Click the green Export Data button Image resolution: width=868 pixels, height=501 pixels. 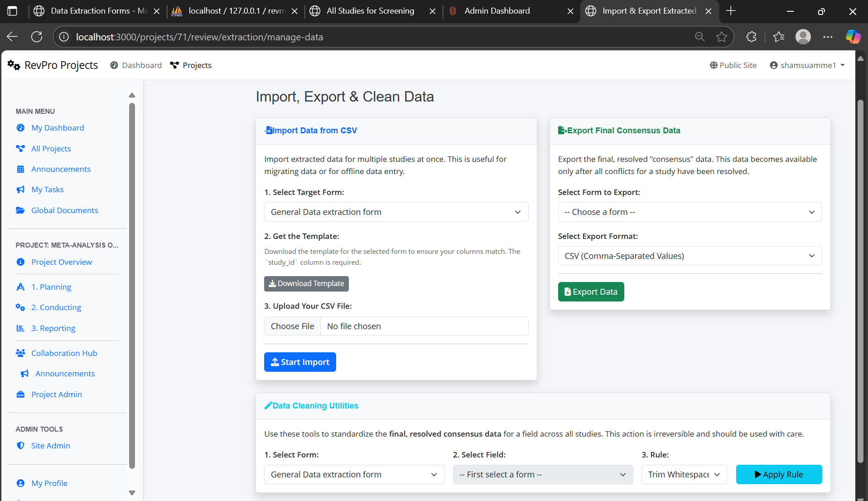pos(591,292)
